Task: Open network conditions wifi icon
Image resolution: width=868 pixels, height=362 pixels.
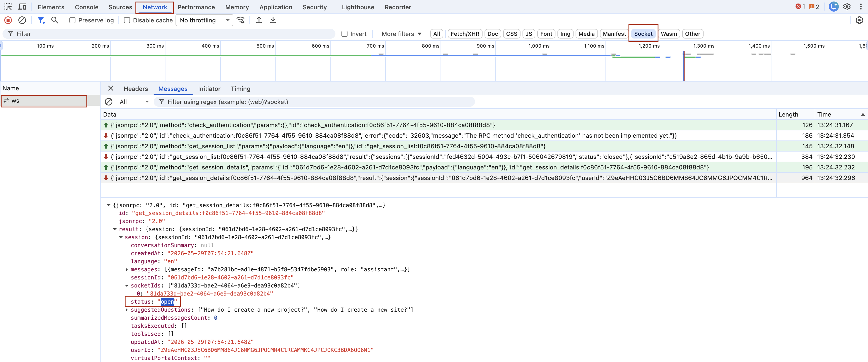Action: point(241,20)
